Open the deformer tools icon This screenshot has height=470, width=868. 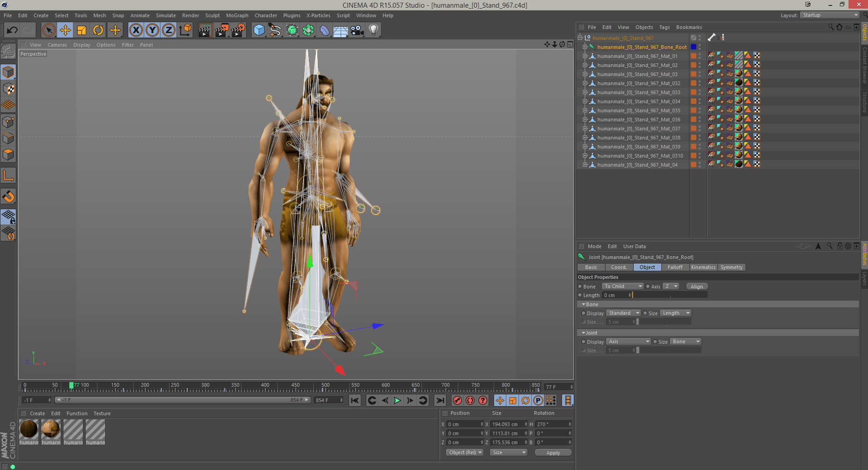pyautogui.click(x=325, y=30)
